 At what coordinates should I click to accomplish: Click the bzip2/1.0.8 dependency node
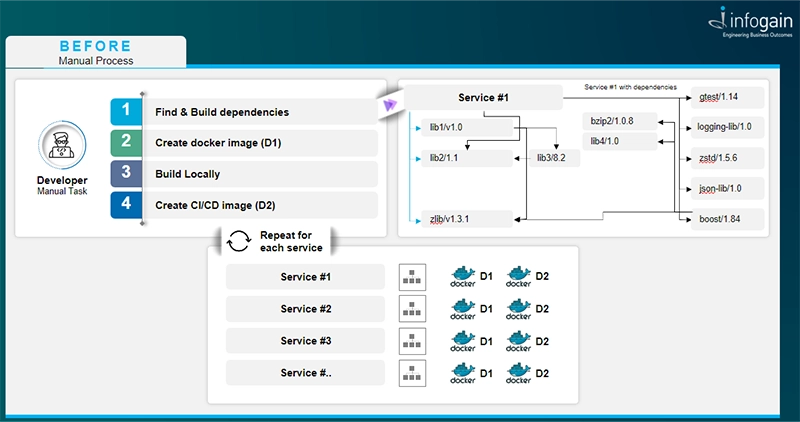tap(620, 121)
